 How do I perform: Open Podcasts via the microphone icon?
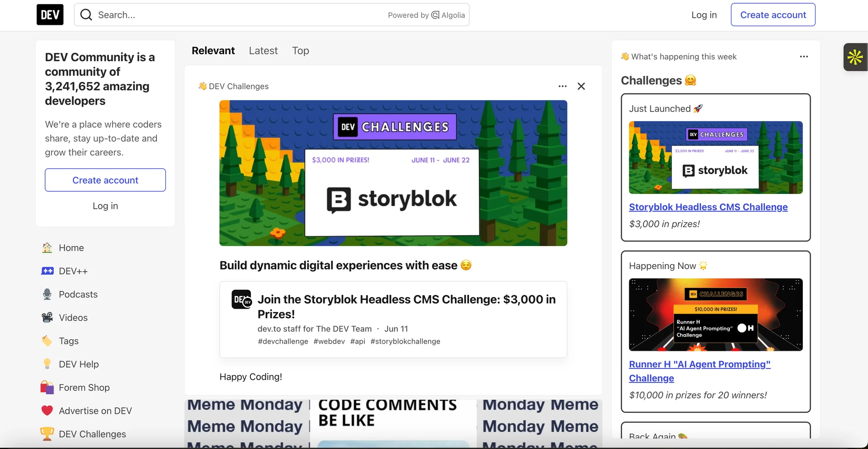(47, 294)
